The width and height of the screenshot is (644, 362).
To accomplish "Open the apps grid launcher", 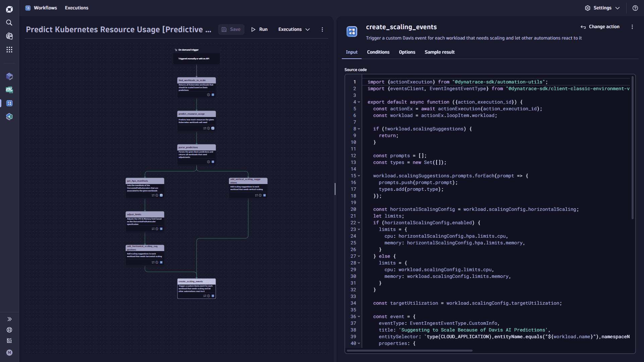I will pyautogui.click(x=9, y=50).
